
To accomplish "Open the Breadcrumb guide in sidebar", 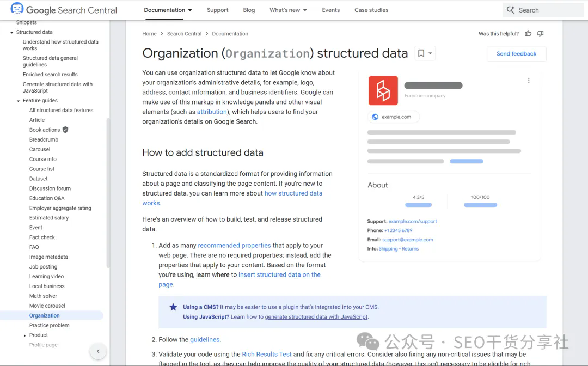I will click(x=44, y=139).
